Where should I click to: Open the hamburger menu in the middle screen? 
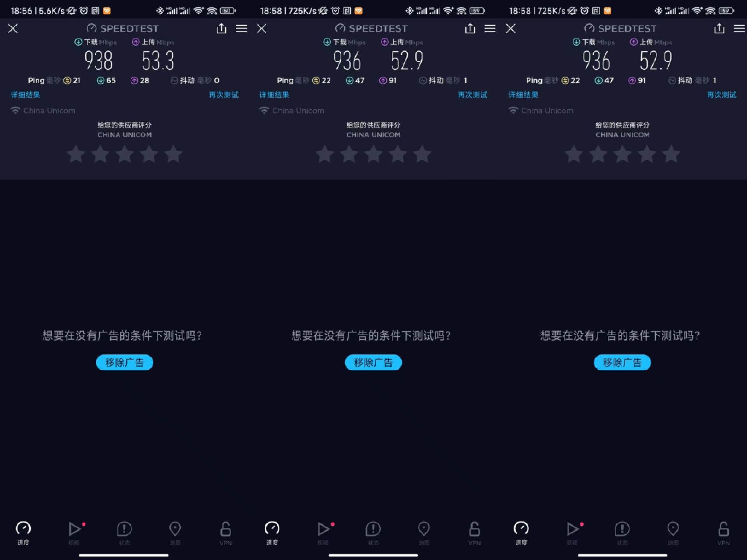pyautogui.click(x=490, y=28)
